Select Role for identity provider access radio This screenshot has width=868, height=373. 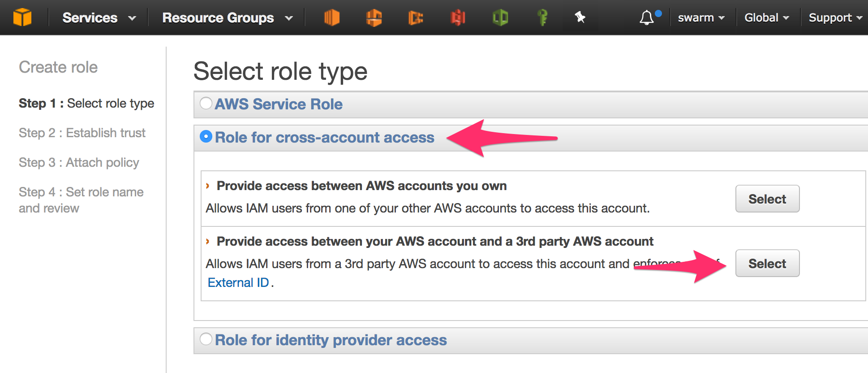[x=206, y=339]
